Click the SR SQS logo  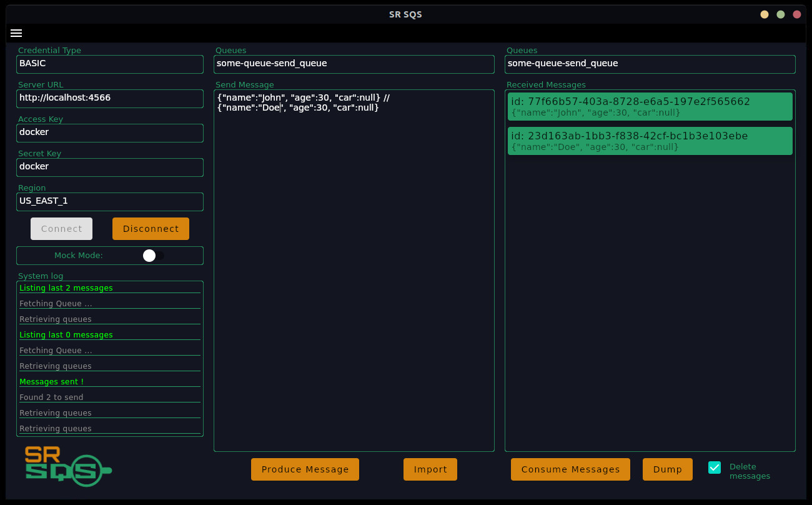[x=68, y=466]
